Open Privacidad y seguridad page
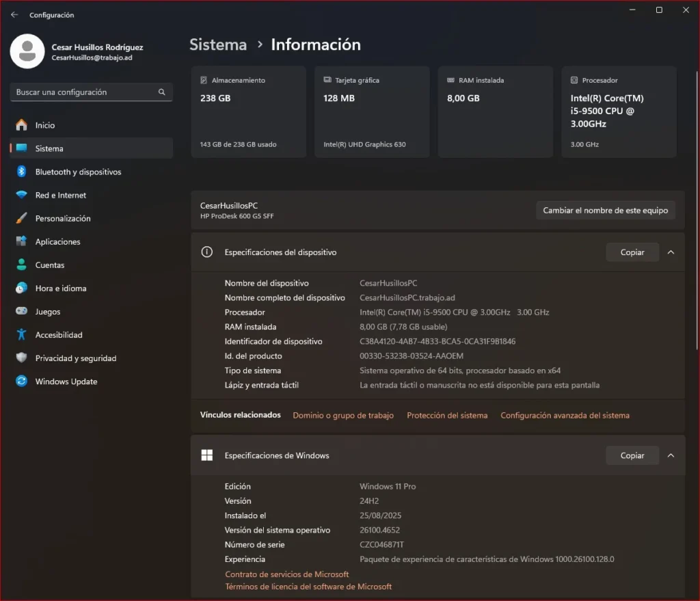This screenshot has height=601, width=700. tap(91, 358)
